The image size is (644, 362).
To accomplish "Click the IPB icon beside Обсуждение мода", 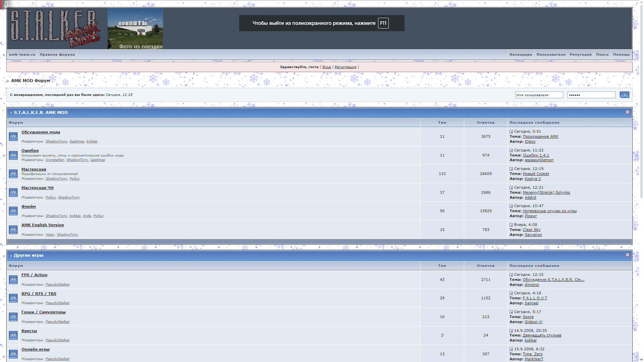I will (x=13, y=136).
